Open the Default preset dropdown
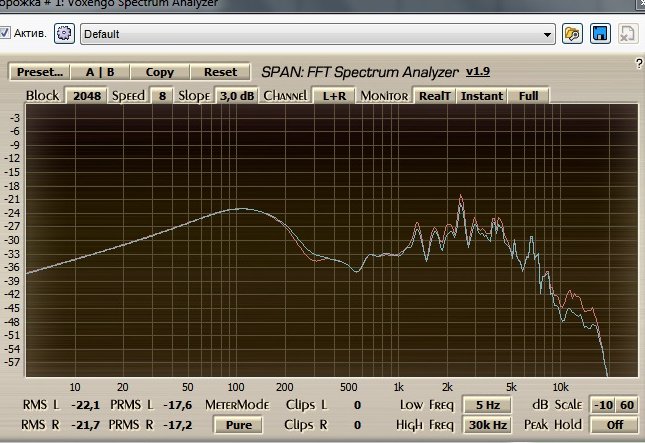Viewport: 645px width, 443px height. [318, 34]
